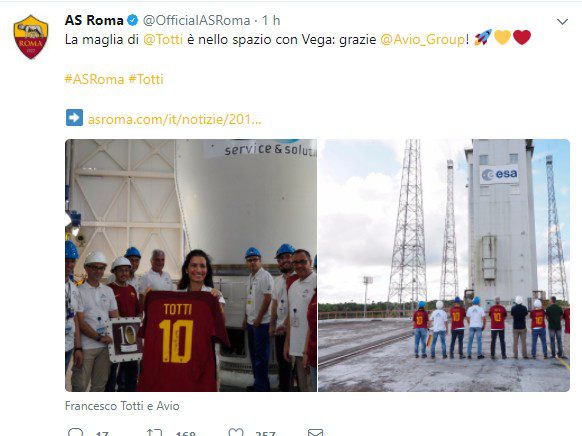Click the yellow heart emoji

pos(502,37)
